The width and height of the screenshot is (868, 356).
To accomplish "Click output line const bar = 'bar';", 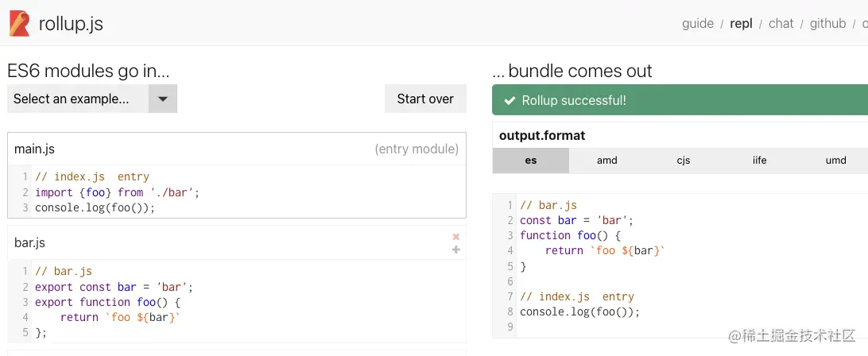I will click(576, 220).
